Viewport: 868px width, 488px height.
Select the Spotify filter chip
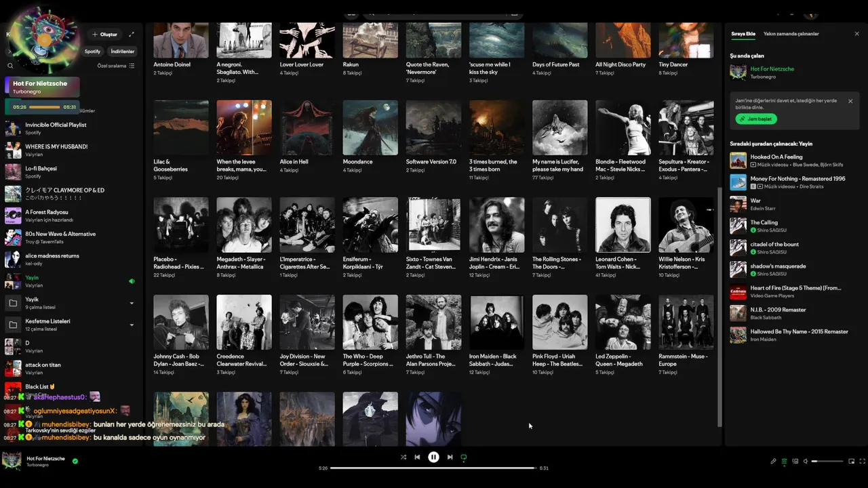point(92,52)
